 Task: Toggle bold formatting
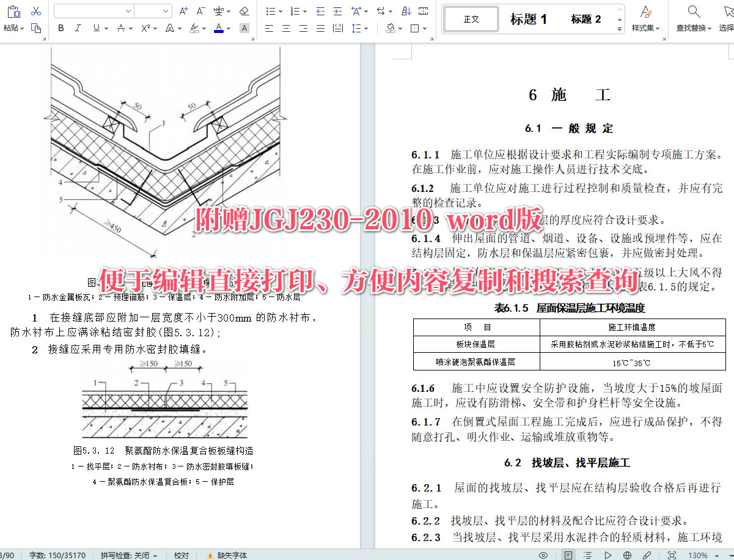click(61, 28)
